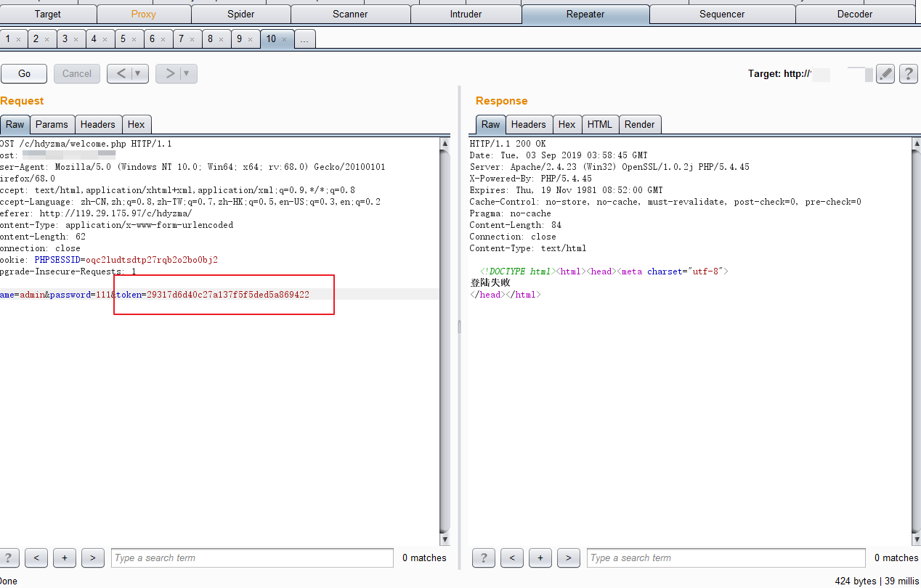Click the request pane vertical scrollbar
Screen dimensions: 921x588
click(445, 341)
